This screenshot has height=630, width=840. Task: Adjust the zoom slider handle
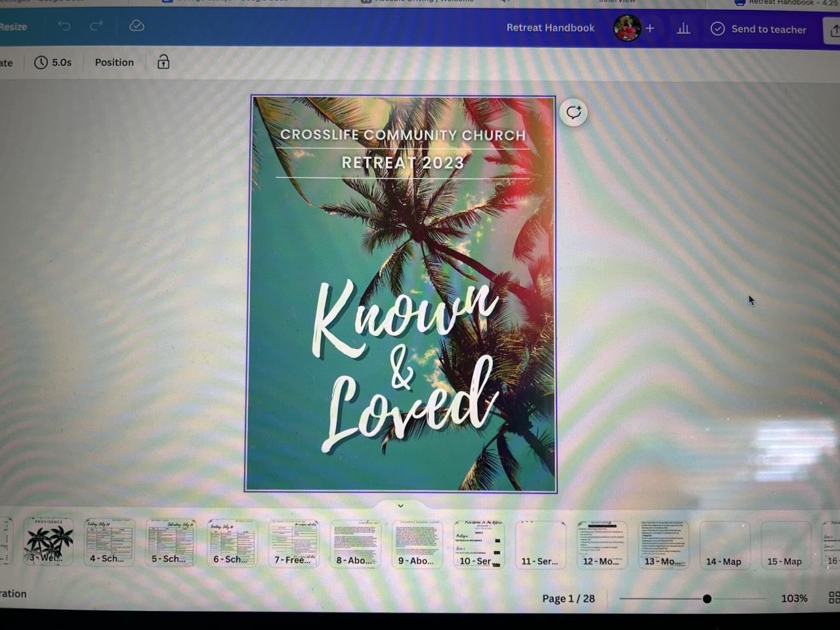707,598
